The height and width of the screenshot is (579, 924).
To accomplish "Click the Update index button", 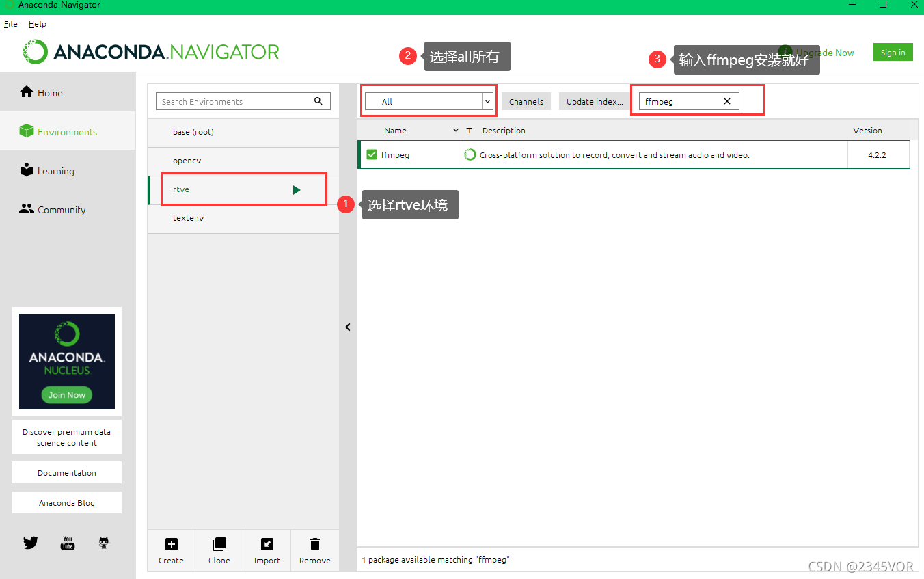I will point(595,101).
